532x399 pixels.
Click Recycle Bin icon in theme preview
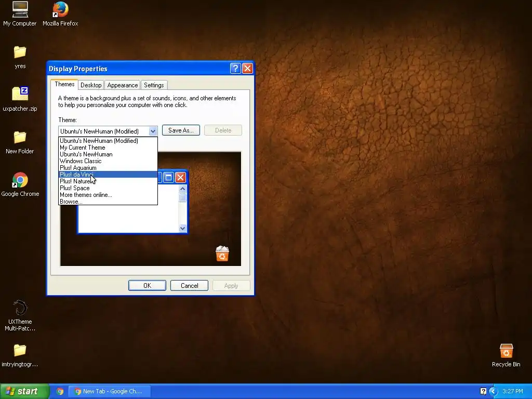pos(222,254)
